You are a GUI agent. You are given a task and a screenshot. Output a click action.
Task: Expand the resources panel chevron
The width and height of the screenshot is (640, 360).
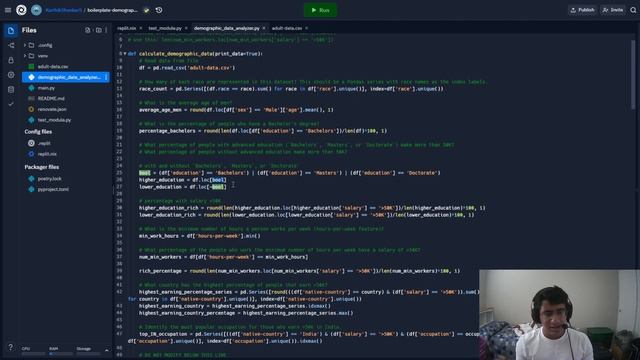[107, 350]
